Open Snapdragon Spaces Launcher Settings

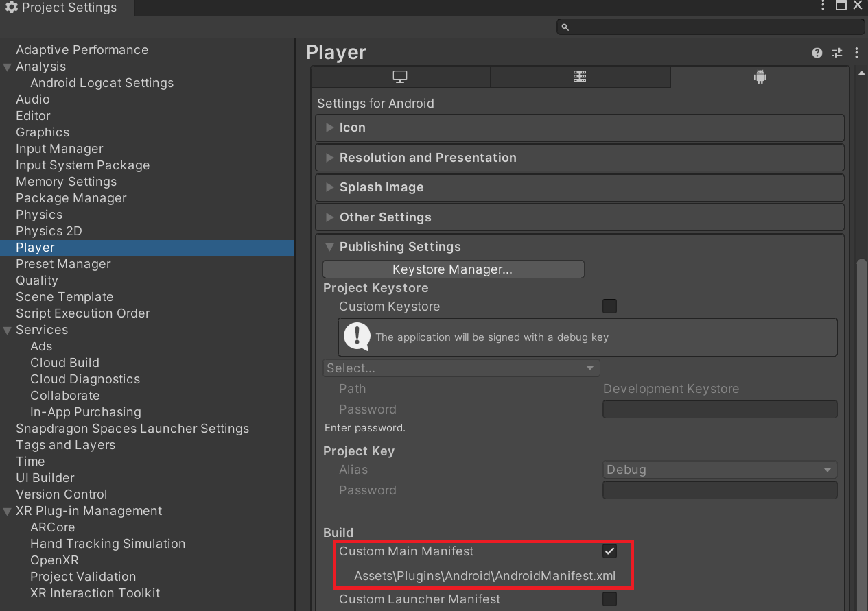click(x=132, y=429)
